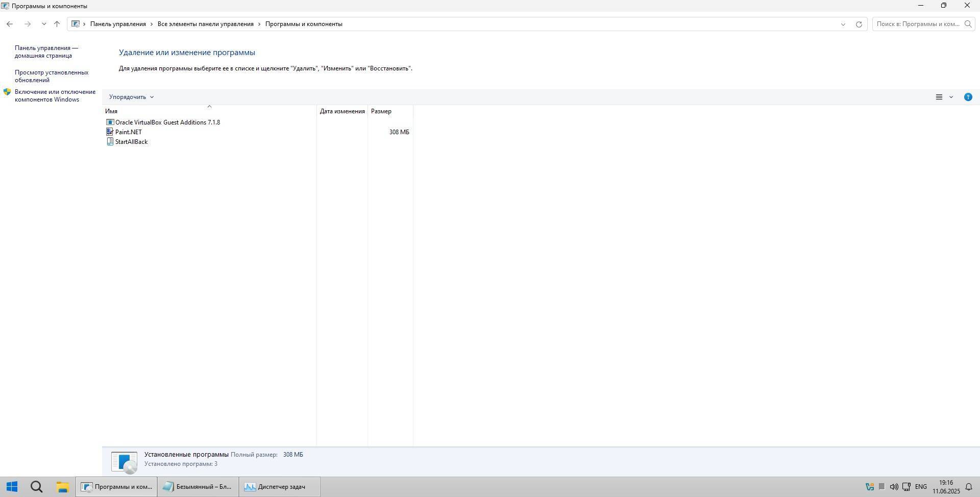980x497 pixels.
Task: Go back using the Back arrow
Action: tap(10, 24)
